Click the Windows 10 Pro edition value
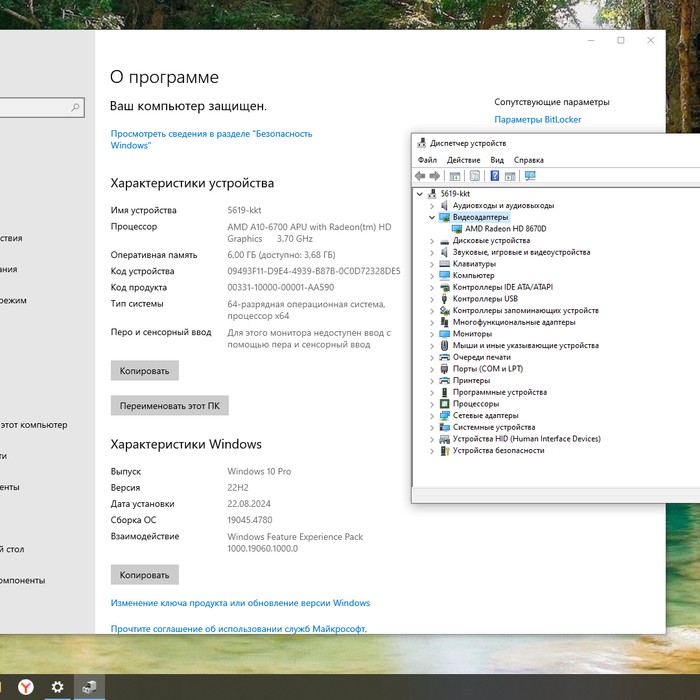700x700 pixels. point(259,471)
